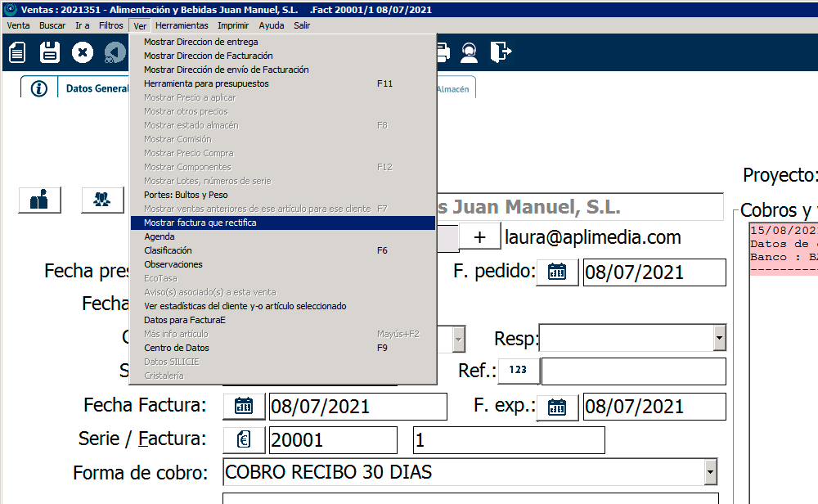
Task: Choose 'Centro de Datos' from Ver menu
Action: 176,348
